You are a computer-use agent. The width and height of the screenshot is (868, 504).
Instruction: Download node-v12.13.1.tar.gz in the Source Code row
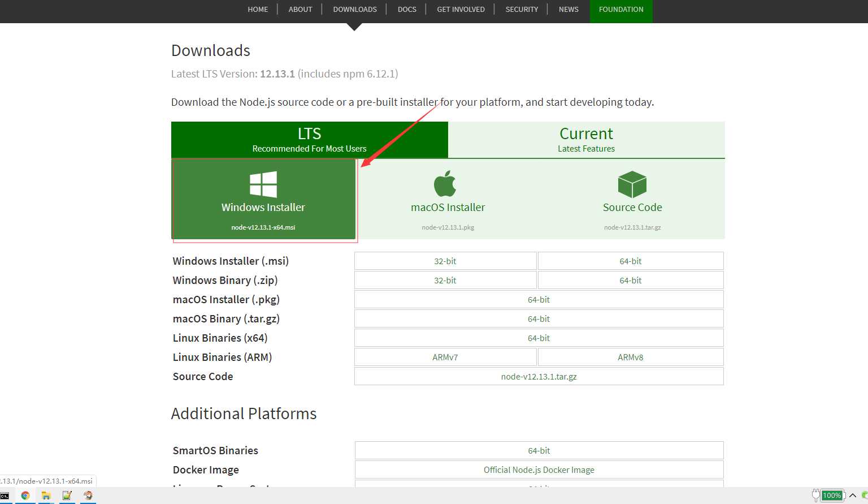point(539,376)
